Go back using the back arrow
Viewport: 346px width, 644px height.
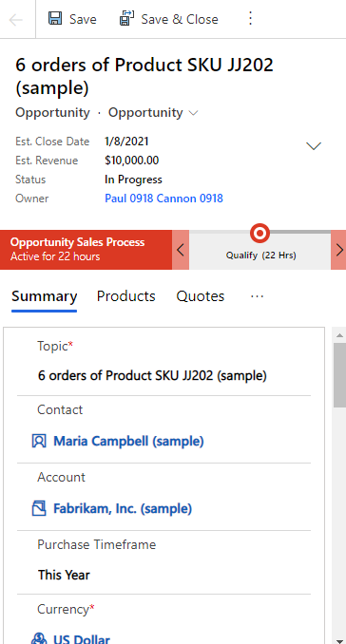tap(16, 19)
